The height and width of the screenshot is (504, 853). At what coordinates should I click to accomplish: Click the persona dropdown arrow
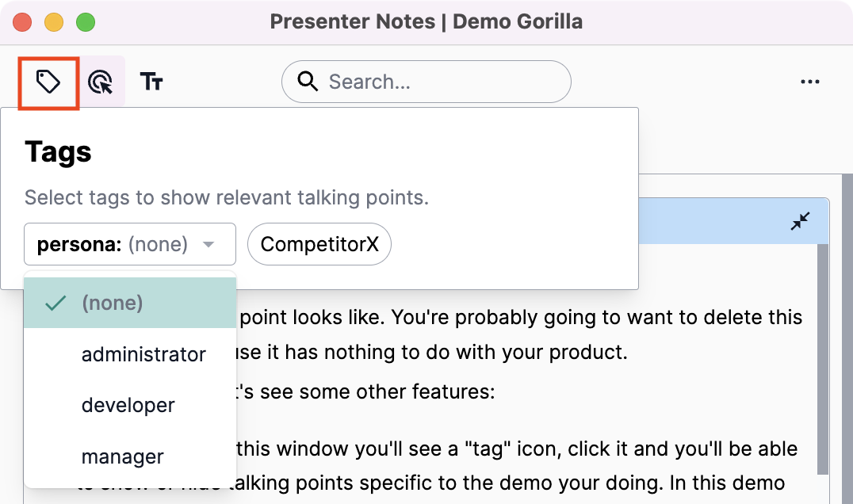click(x=208, y=245)
